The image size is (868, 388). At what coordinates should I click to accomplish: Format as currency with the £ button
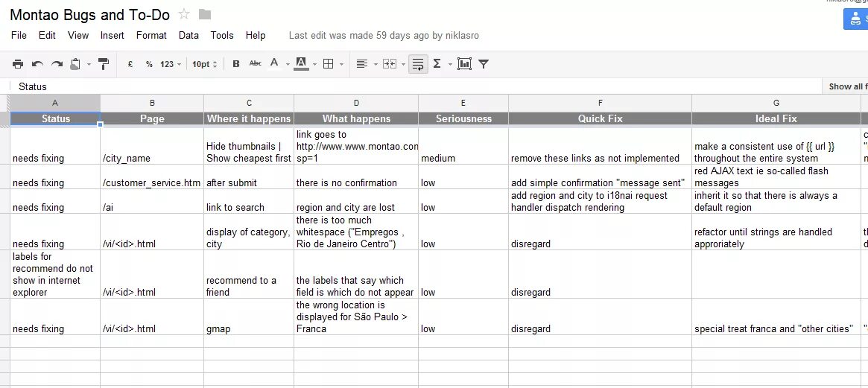point(130,64)
